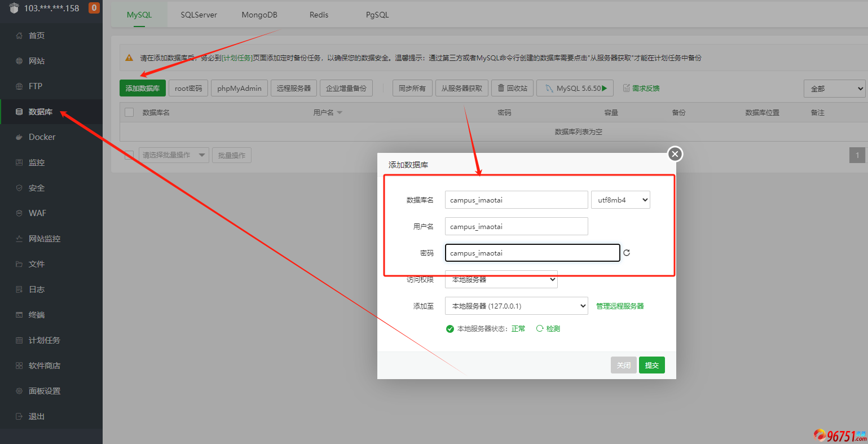Click the WAF shield icon in sidebar

(x=19, y=213)
